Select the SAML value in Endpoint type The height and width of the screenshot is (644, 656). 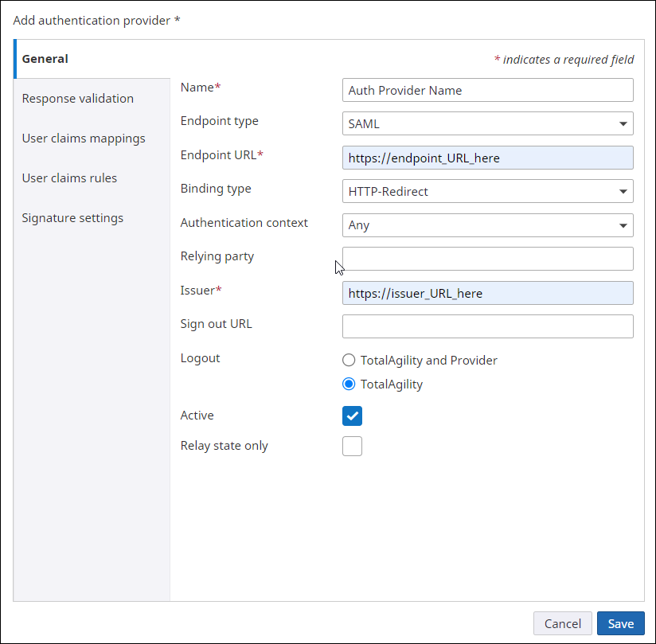coord(486,123)
